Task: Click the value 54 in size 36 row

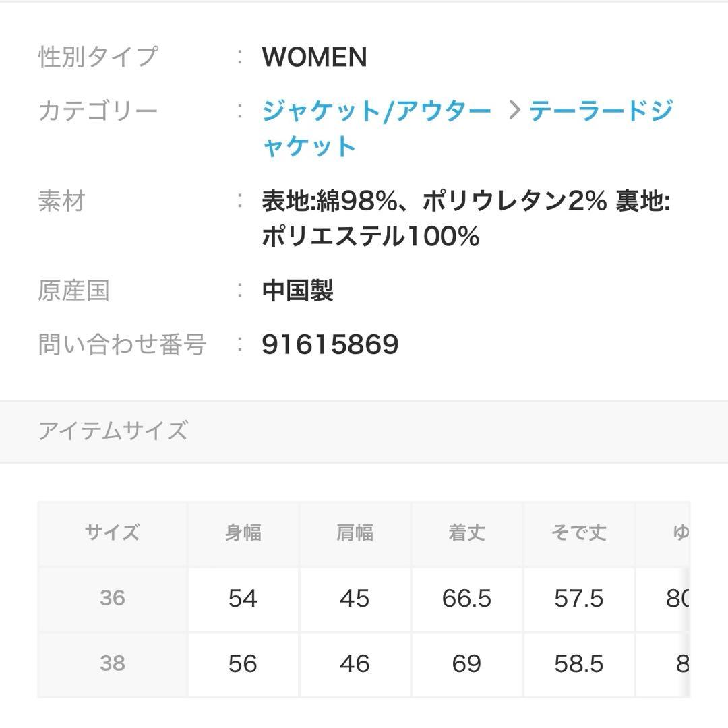Action: coord(242,599)
